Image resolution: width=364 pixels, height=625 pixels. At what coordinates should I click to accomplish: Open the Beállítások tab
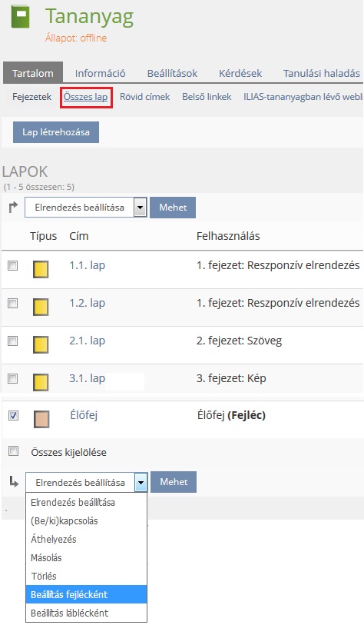pos(172,73)
